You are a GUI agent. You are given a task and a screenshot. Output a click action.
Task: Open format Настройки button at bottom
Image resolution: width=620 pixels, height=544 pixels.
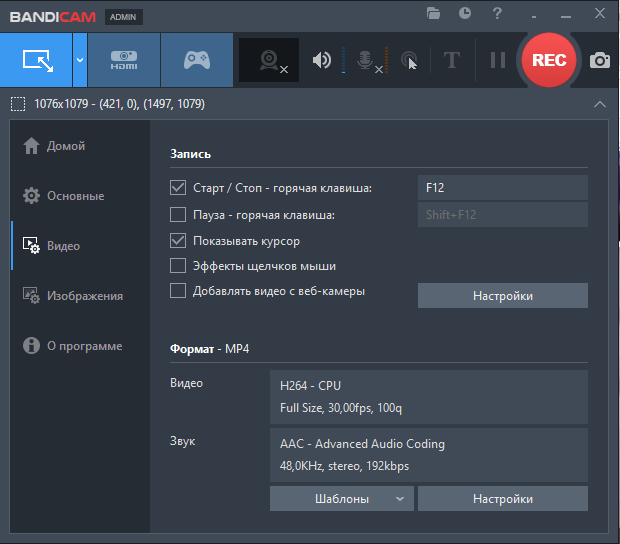point(503,499)
